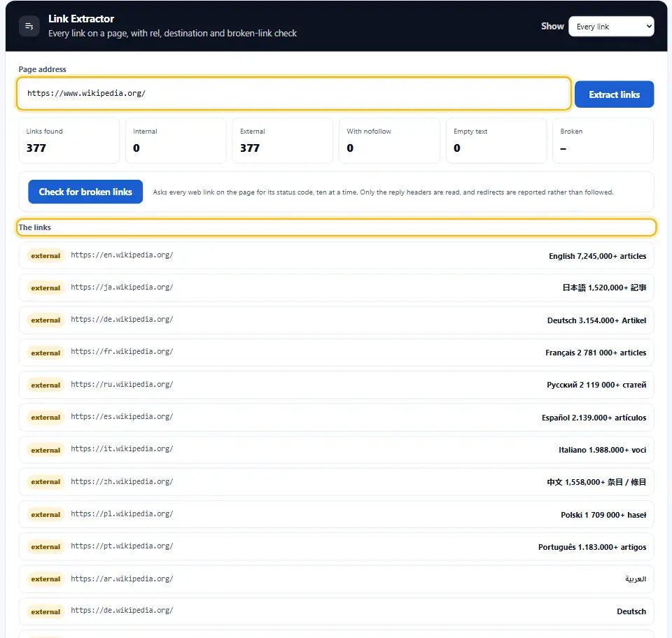The height and width of the screenshot is (638, 672).
Task: Click the https://pl.wikipedia.org/ URL
Action: (x=122, y=513)
